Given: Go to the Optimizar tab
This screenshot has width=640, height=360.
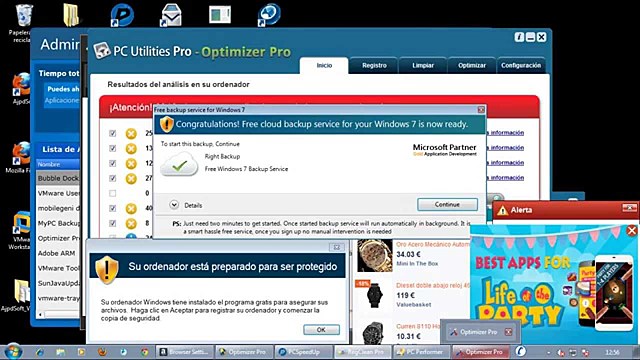Looking at the screenshot, I should [x=471, y=65].
